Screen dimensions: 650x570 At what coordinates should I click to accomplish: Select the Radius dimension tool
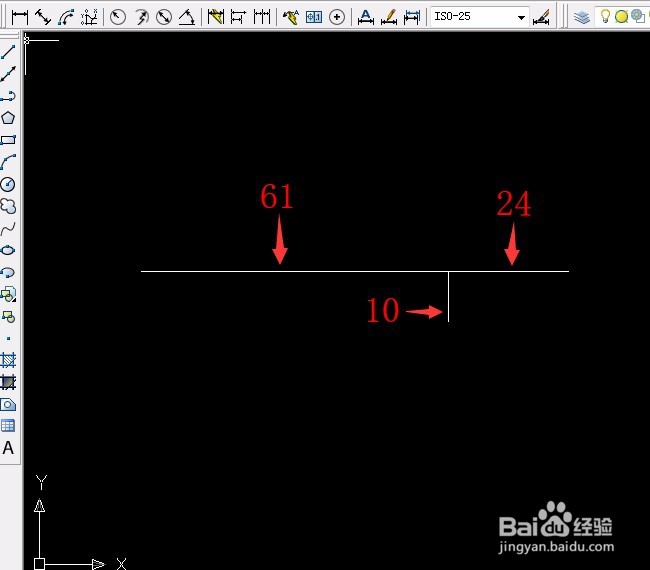tap(118, 17)
